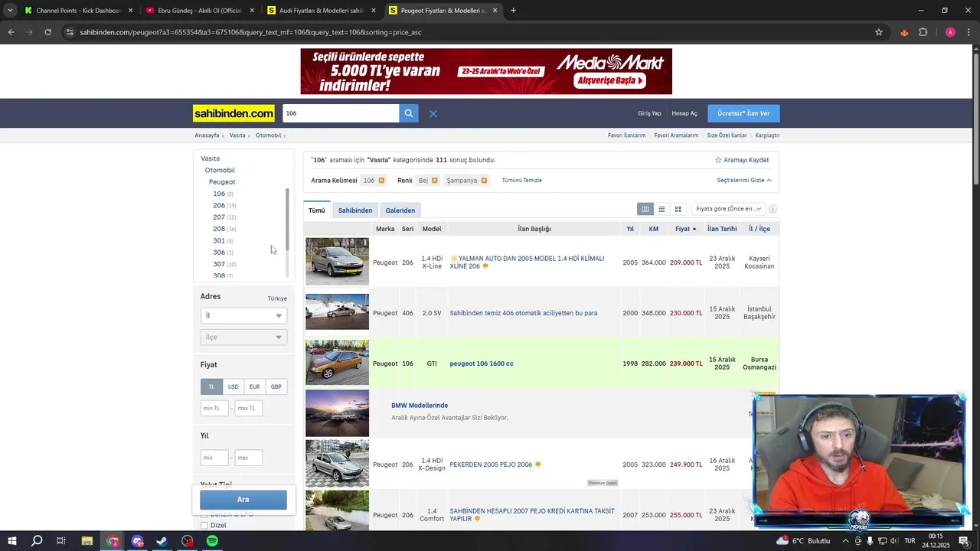Click the MediaMarkt Alışverişe Başla banner button

[611, 80]
